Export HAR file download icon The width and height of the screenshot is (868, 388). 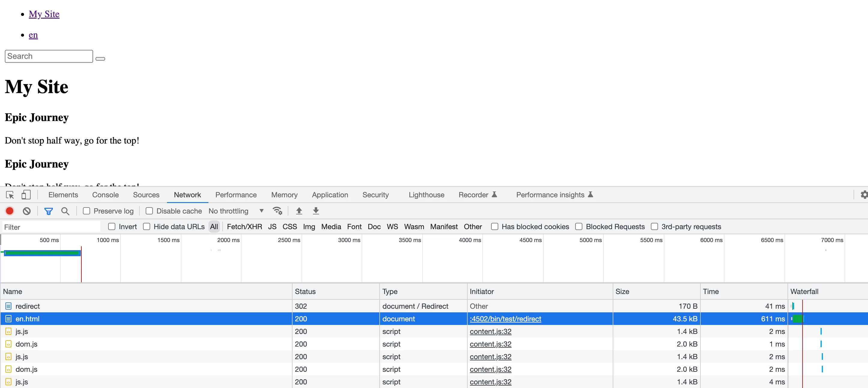point(316,211)
